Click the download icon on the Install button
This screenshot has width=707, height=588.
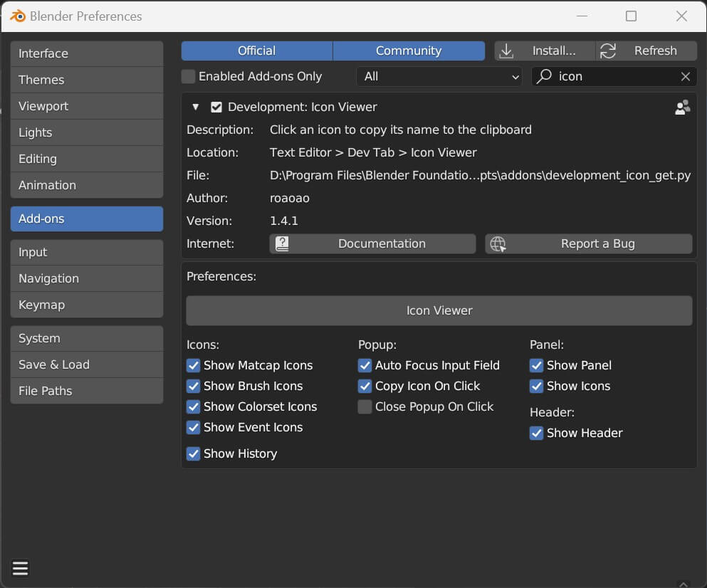click(506, 51)
